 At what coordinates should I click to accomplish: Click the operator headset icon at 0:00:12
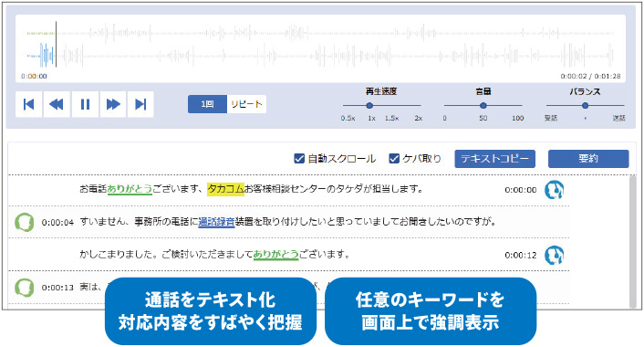[554, 255]
